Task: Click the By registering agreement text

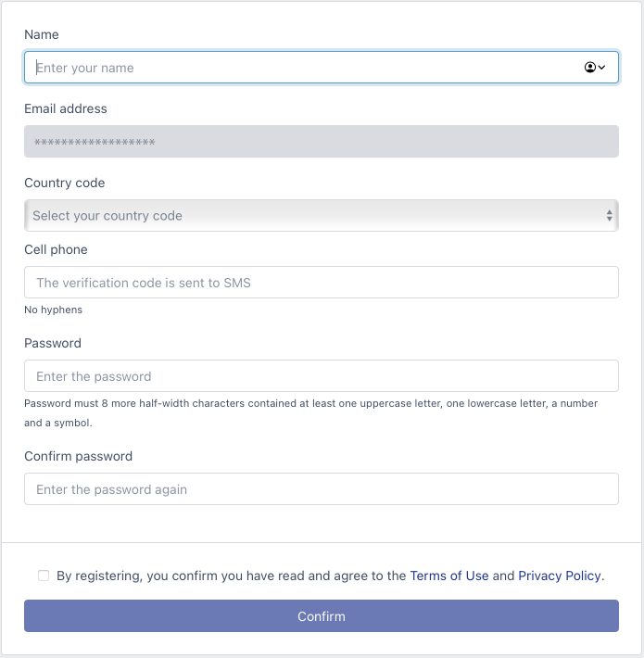Action: click(331, 576)
